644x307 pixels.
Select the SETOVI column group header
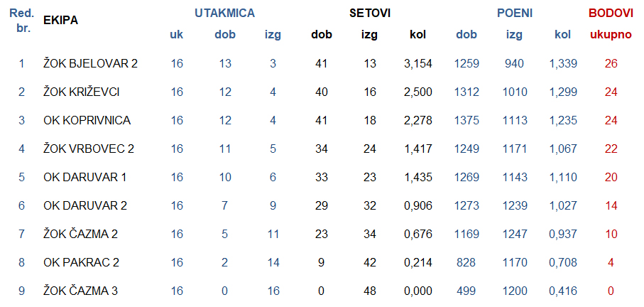[x=370, y=14]
